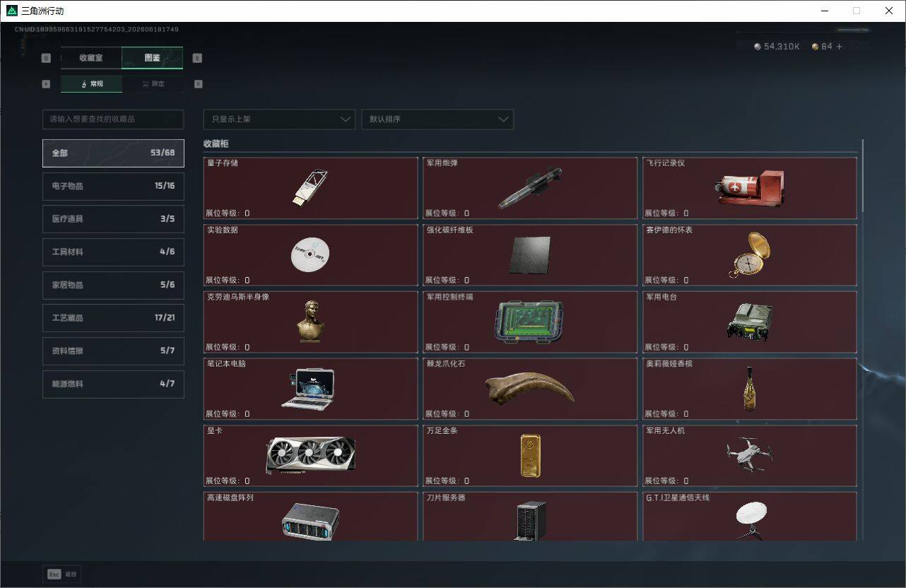Viewport: 906px width, 588px height.
Task: Focus the 请输入想要查找的收藏品 search field
Action: [113, 119]
